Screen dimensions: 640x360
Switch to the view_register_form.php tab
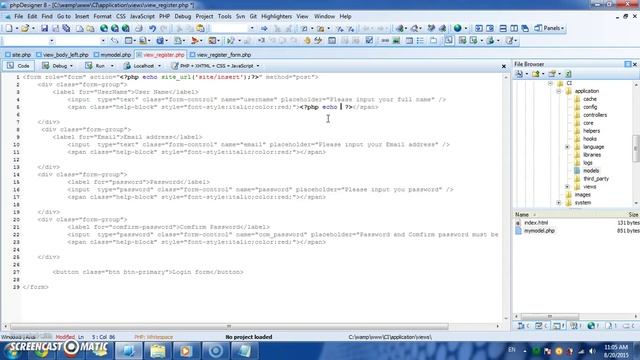pyautogui.click(x=220, y=55)
